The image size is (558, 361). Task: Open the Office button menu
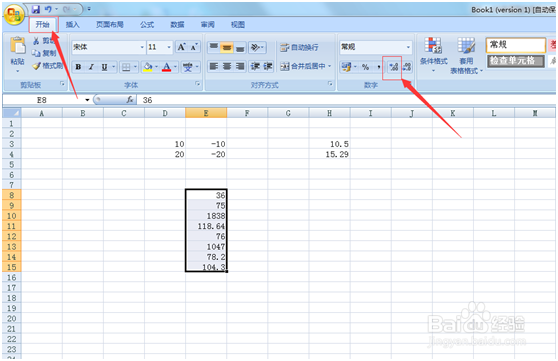14,15
